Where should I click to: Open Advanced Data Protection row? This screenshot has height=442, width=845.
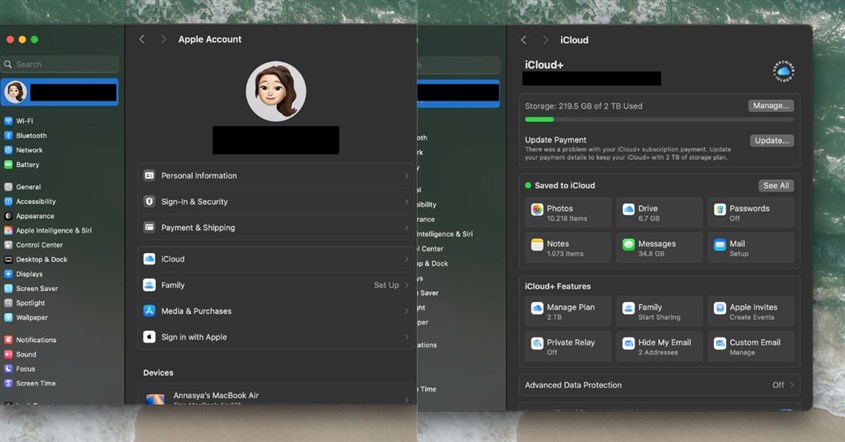pyautogui.click(x=659, y=385)
